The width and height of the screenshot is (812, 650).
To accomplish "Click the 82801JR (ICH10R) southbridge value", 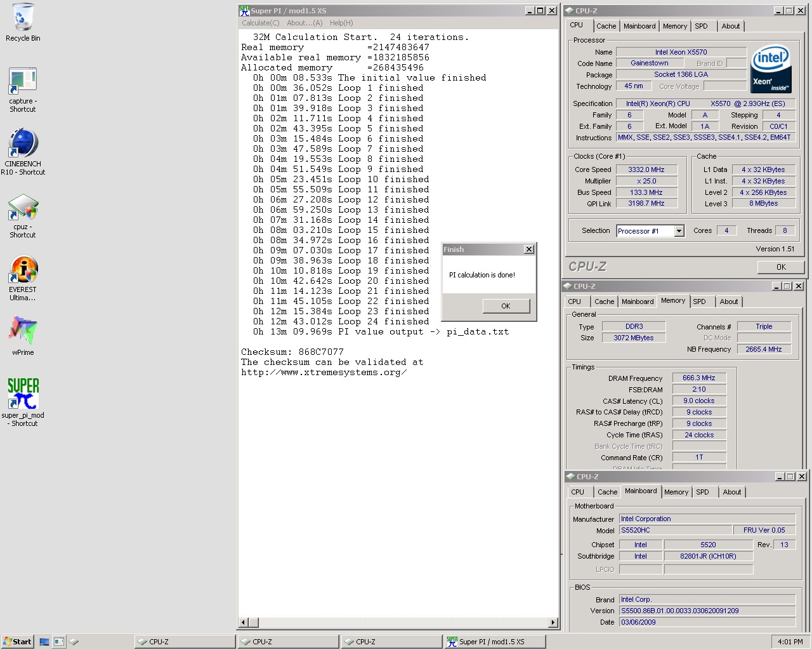I will [x=708, y=557].
